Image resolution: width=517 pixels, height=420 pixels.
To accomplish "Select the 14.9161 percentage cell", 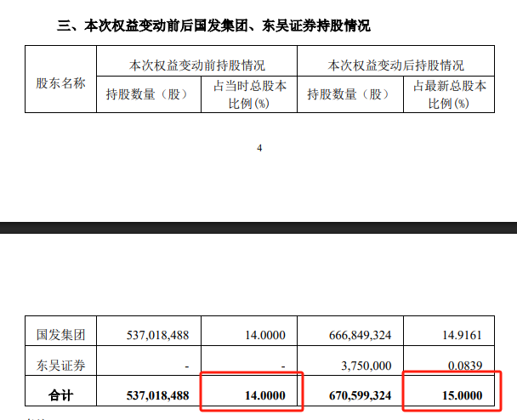I will [462, 335].
